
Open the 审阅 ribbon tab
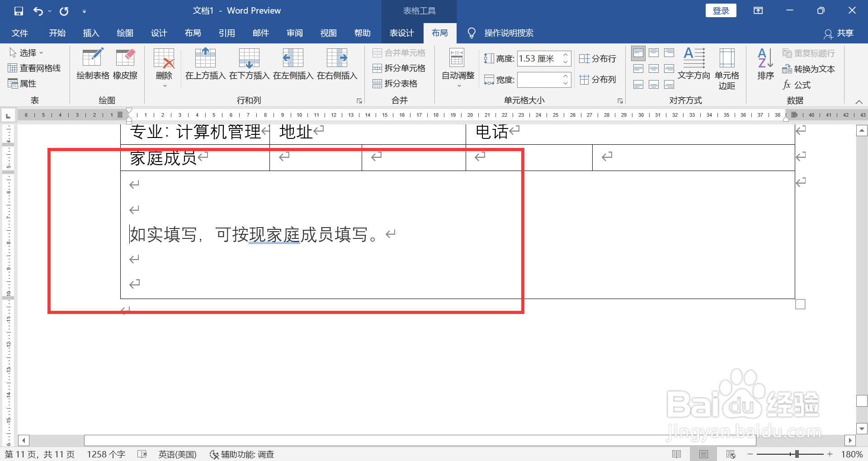click(294, 33)
